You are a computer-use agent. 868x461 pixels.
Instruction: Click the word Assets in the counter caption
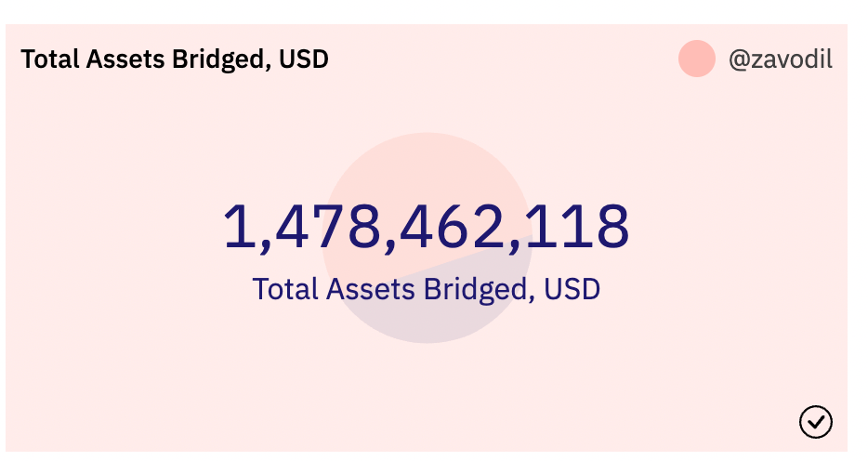coord(371,289)
